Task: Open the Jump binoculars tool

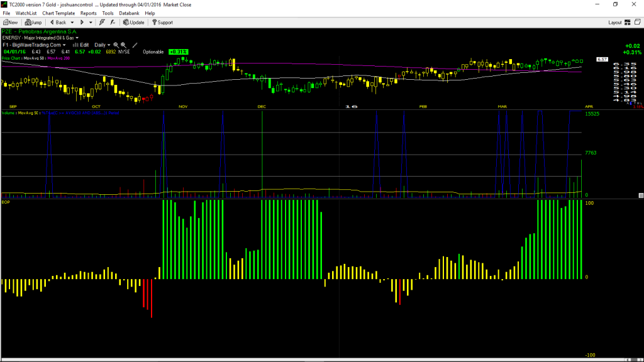Action: click(x=33, y=23)
